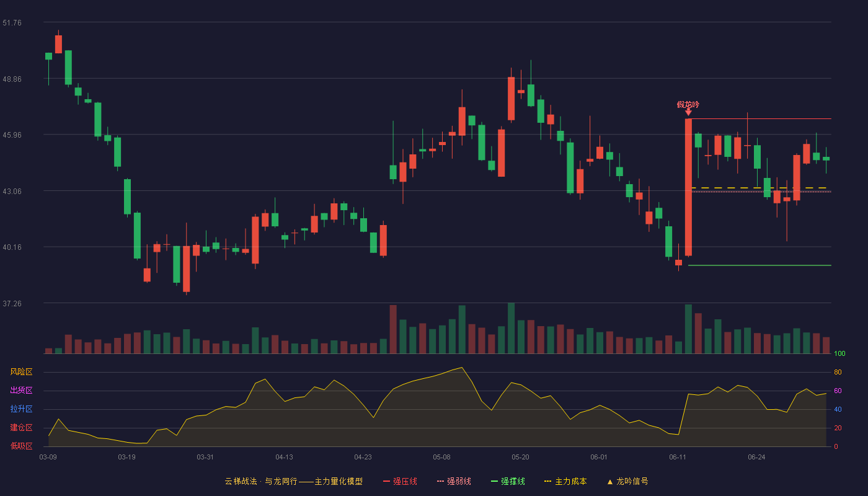Viewport: 868px width, 496px height.
Task: Click the chart title 云梯战法 · 与龙同行
Action: (x=261, y=481)
